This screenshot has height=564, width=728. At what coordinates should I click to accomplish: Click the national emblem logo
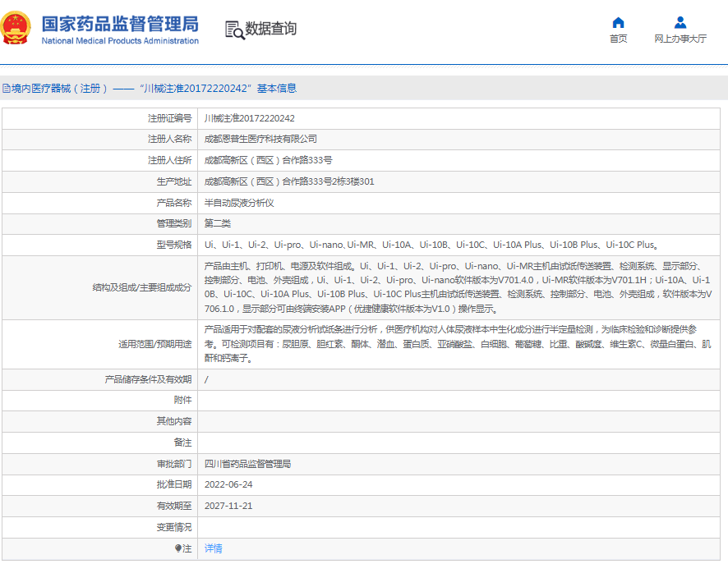pyautogui.click(x=17, y=29)
